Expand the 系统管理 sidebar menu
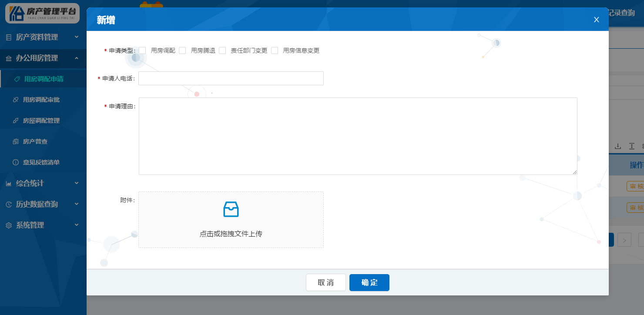The height and width of the screenshot is (315, 644). 43,225
